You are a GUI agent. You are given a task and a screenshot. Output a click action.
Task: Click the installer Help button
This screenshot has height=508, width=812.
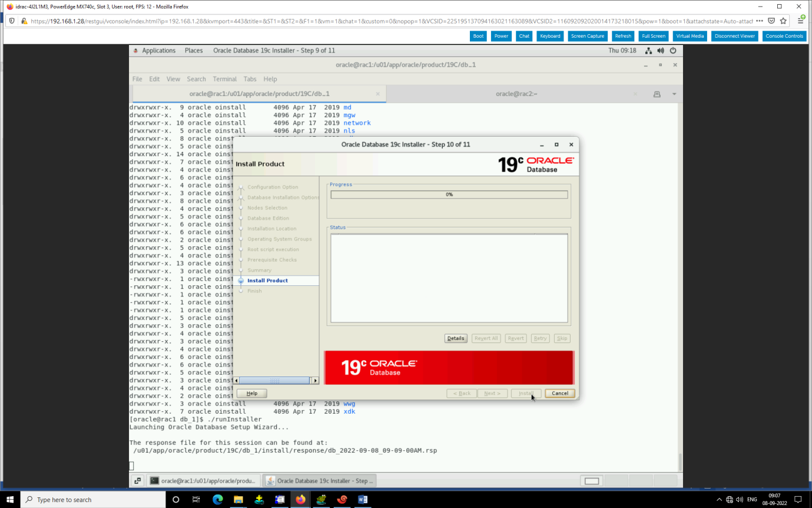(x=252, y=393)
